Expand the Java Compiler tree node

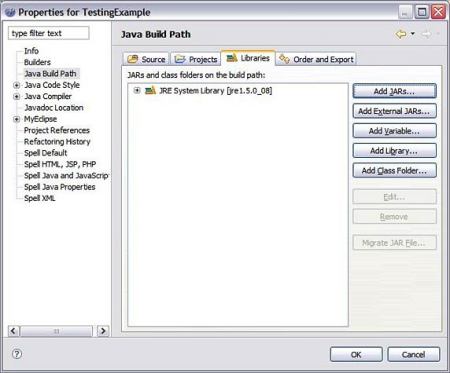click(x=16, y=97)
